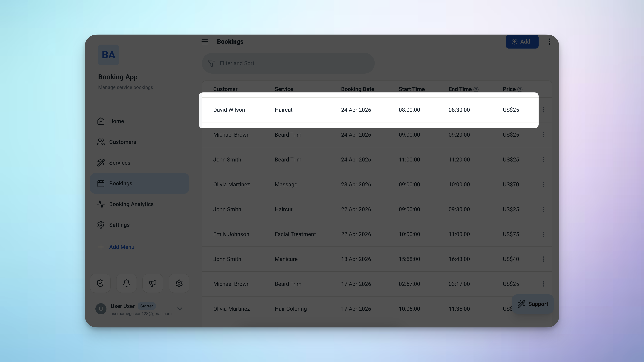This screenshot has height=362, width=644.
Task: Click the filter funnel icon
Action: pos(211,63)
